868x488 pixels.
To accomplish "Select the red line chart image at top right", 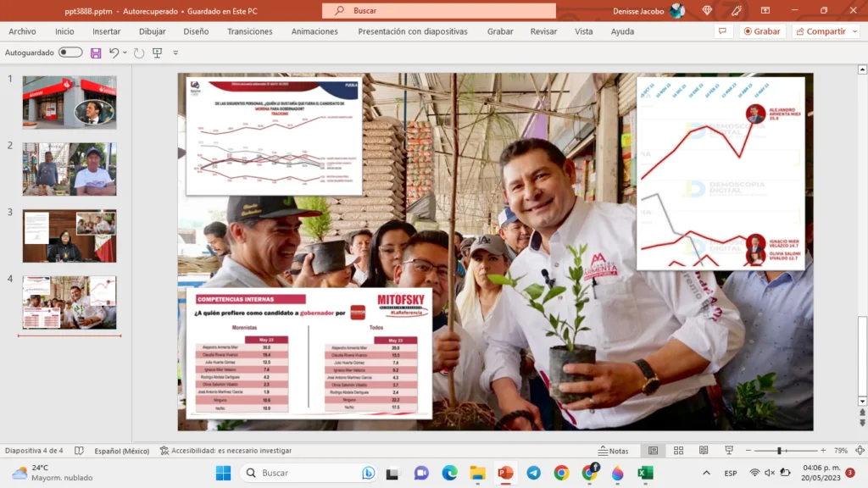I will tap(721, 173).
